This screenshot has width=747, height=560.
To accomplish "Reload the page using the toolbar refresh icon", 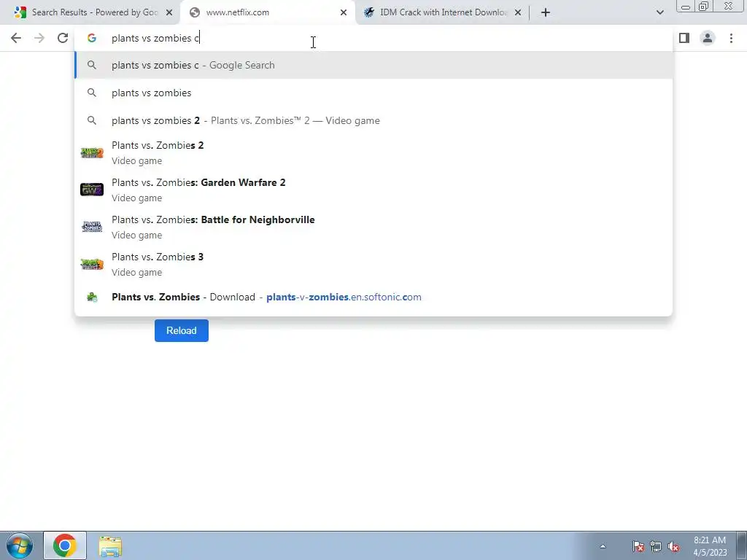I will tap(63, 38).
